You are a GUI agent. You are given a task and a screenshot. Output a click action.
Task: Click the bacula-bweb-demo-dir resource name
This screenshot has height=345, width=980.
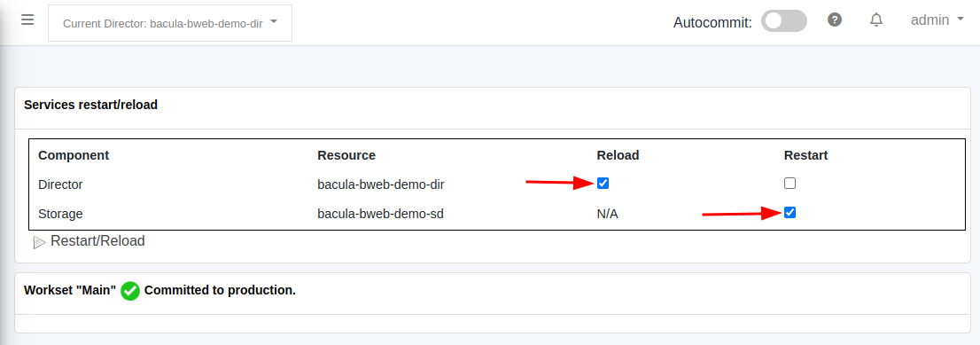point(381,184)
